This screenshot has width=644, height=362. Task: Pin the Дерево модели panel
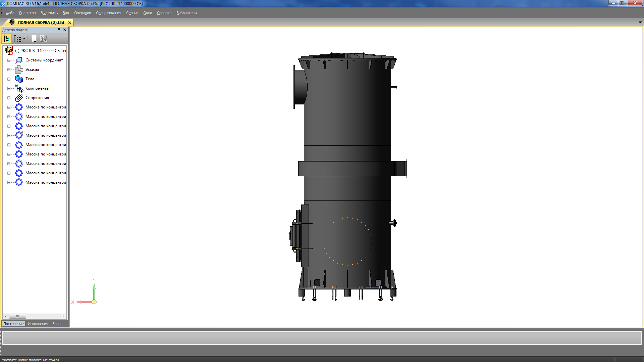(59, 30)
